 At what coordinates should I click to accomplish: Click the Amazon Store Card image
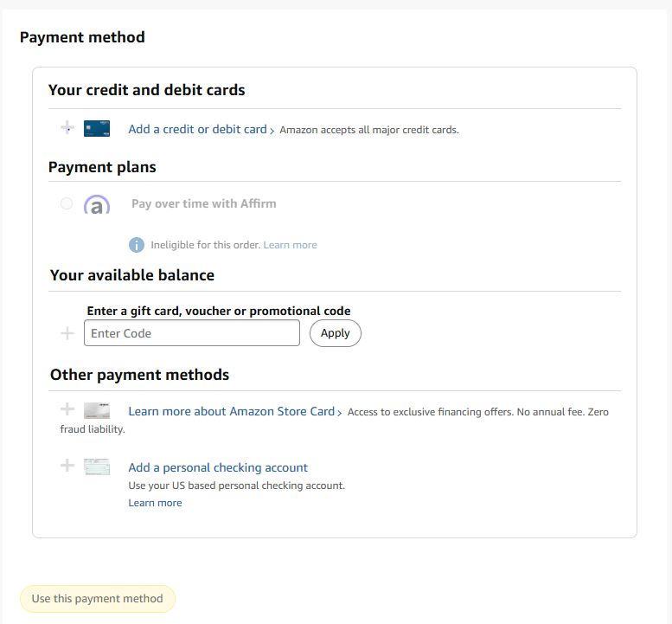[x=97, y=411]
